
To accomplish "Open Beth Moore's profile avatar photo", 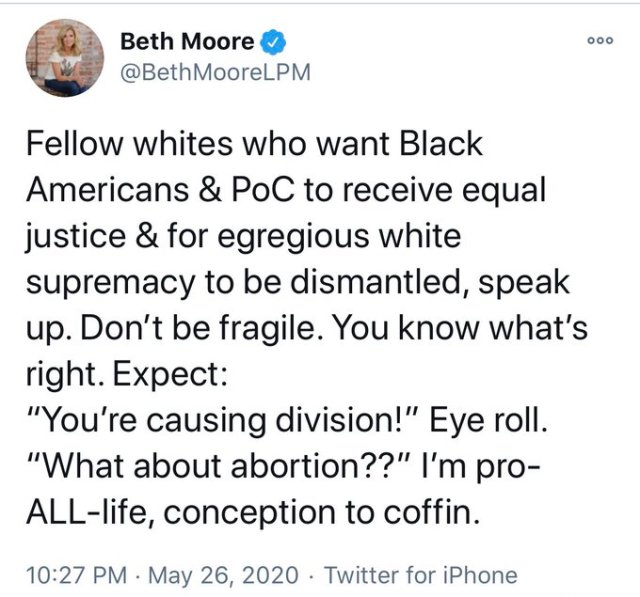I will point(64,58).
